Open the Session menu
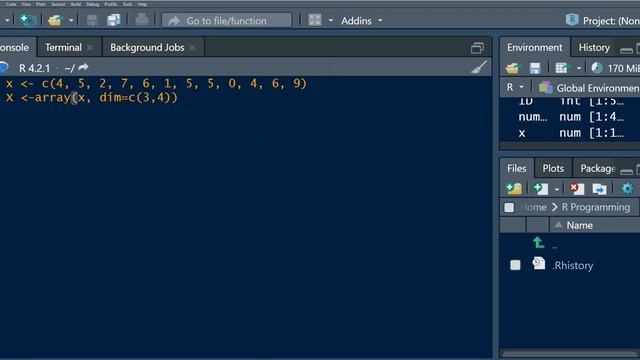 pyautogui.click(x=58, y=4)
